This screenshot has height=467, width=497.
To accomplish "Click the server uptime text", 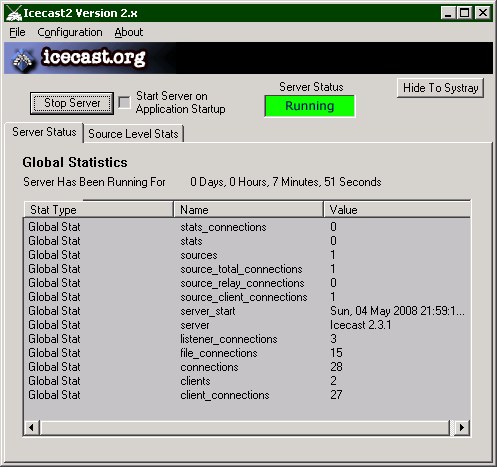I will [x=286, y=182].
